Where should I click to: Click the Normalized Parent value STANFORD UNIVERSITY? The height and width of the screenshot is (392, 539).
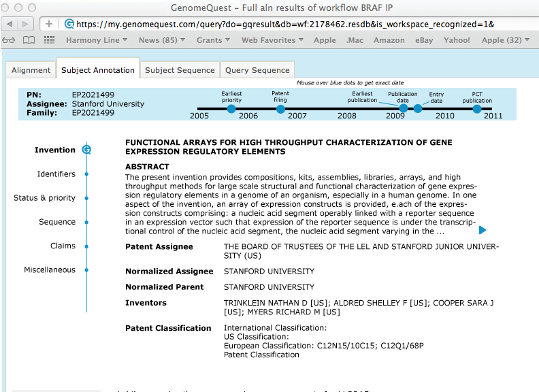pyautogui.click(x=269, y=287)
